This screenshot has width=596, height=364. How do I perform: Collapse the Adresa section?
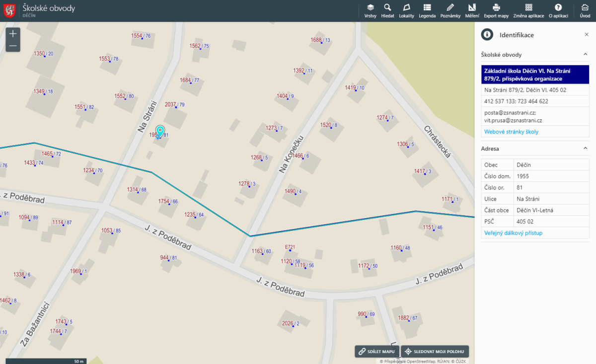point(585,148)
